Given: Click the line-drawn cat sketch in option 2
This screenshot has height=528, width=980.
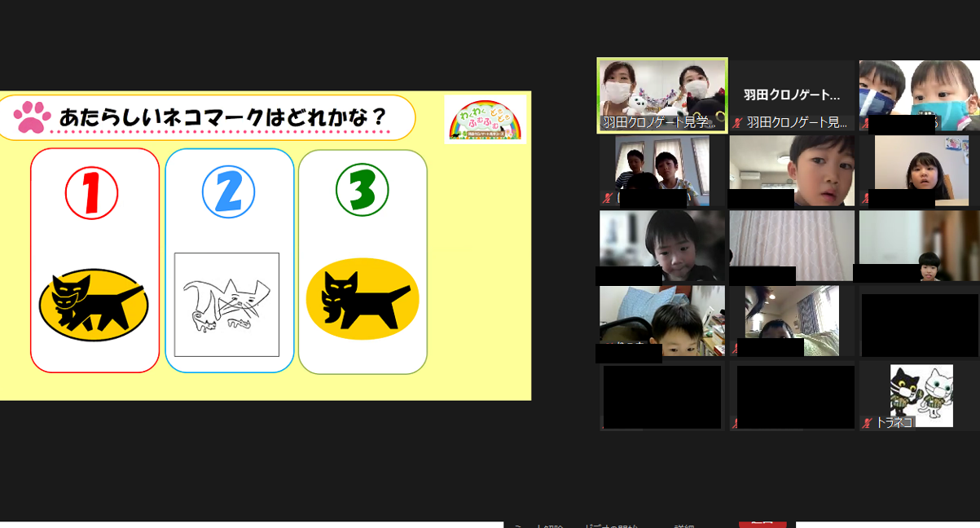Looking at the screenshot, I should pos(226,305).
